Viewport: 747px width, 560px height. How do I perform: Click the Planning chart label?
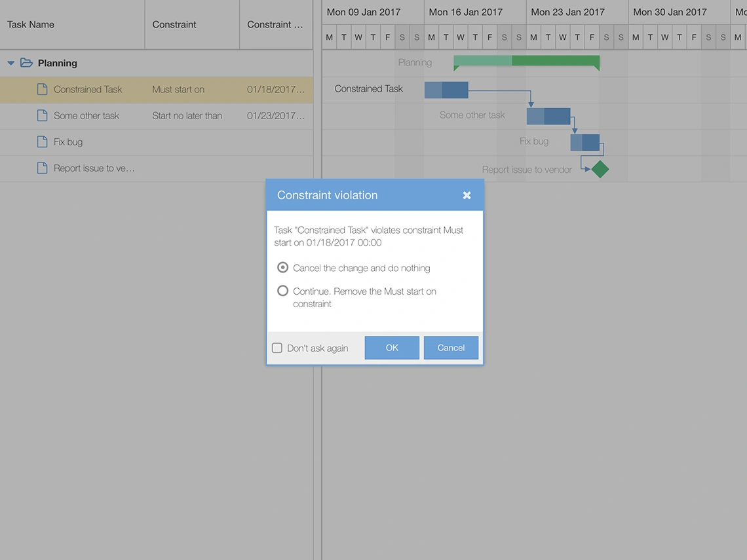pos(415,62)
